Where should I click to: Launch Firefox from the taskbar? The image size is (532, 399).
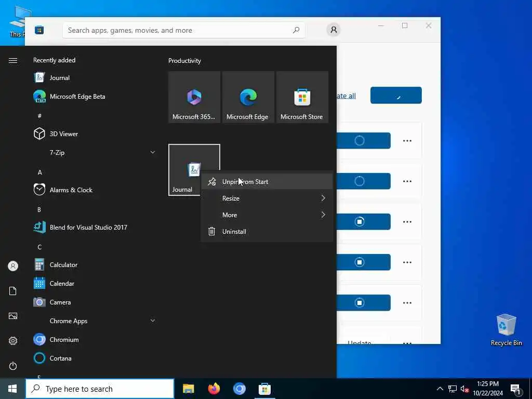point(214,389)
